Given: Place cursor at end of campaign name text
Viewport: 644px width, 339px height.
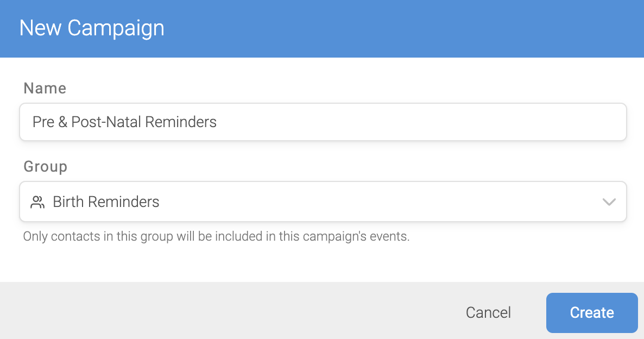Looking at the screenshot, I should tap(217, 122).
